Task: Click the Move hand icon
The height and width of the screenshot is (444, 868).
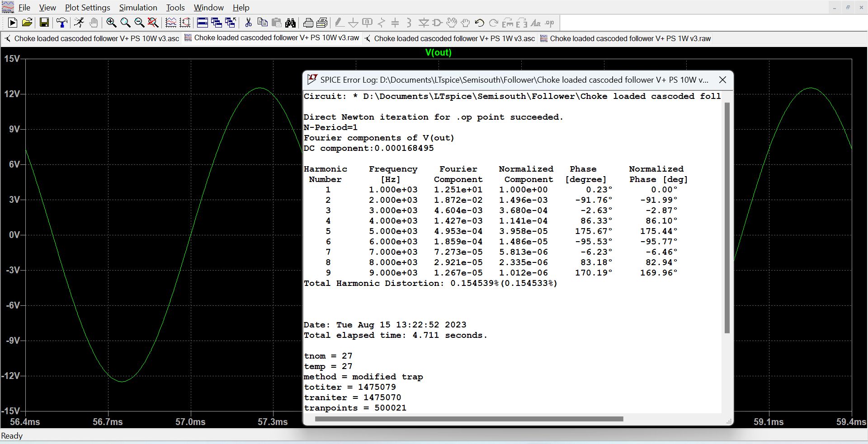Action: pyautogui.click(x=451, y=23)
